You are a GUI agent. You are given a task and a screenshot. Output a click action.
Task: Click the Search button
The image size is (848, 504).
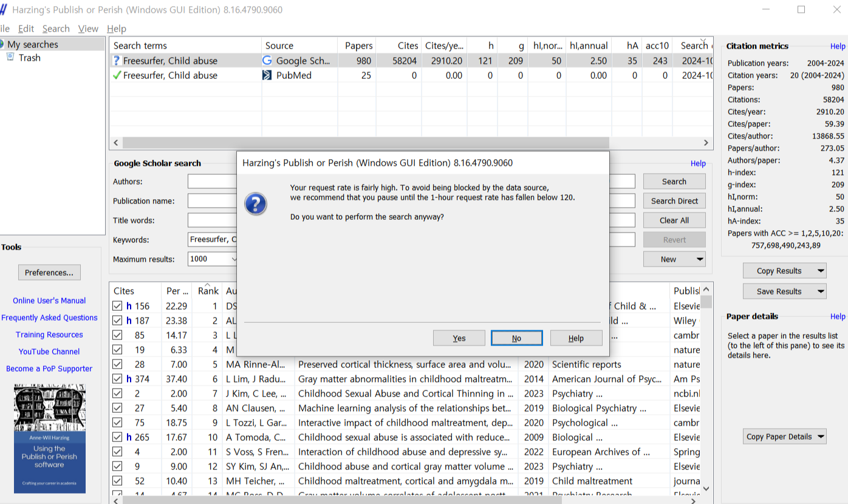click(x=674, y=182)
